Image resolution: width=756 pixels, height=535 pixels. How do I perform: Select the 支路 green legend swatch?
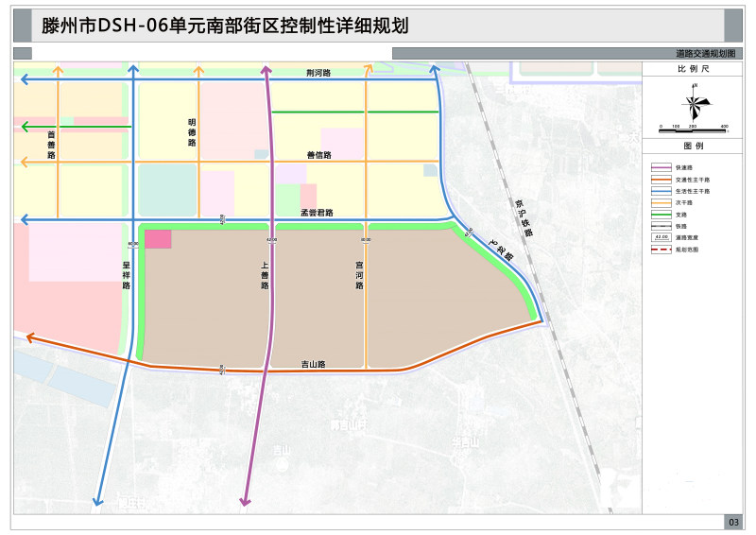pos(661,215)
